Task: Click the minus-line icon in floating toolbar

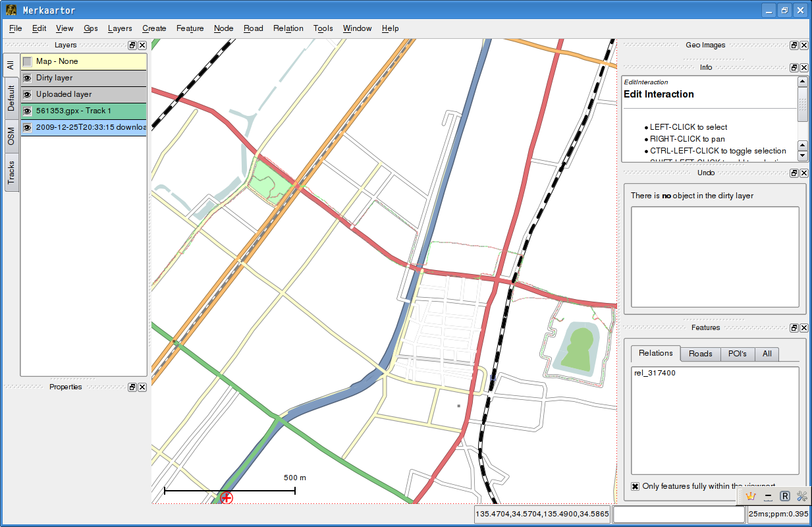Action: (767, 496)
